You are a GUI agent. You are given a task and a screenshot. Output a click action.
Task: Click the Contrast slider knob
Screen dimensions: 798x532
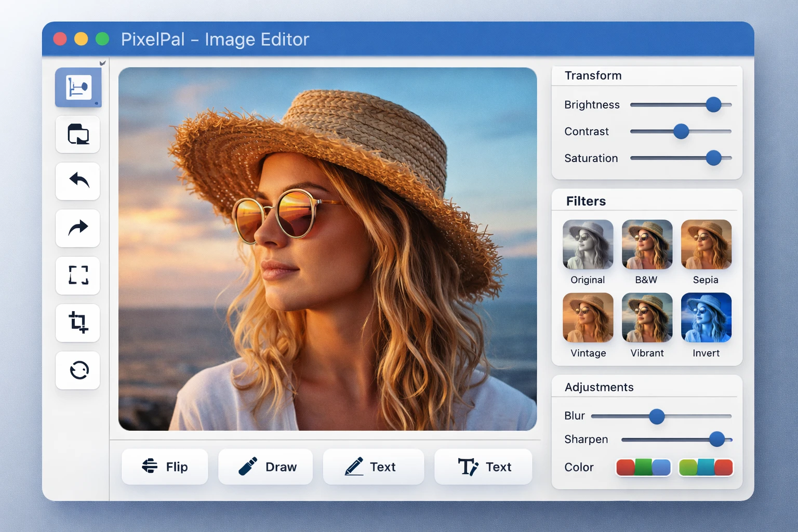[x=681, y=131]
